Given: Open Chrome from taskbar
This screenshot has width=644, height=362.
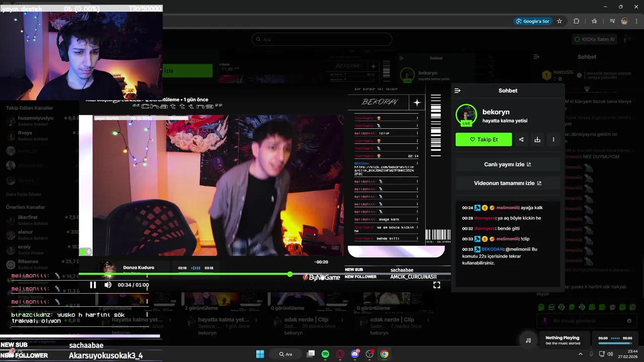Looking at the screenshot, I should [384, 354].
